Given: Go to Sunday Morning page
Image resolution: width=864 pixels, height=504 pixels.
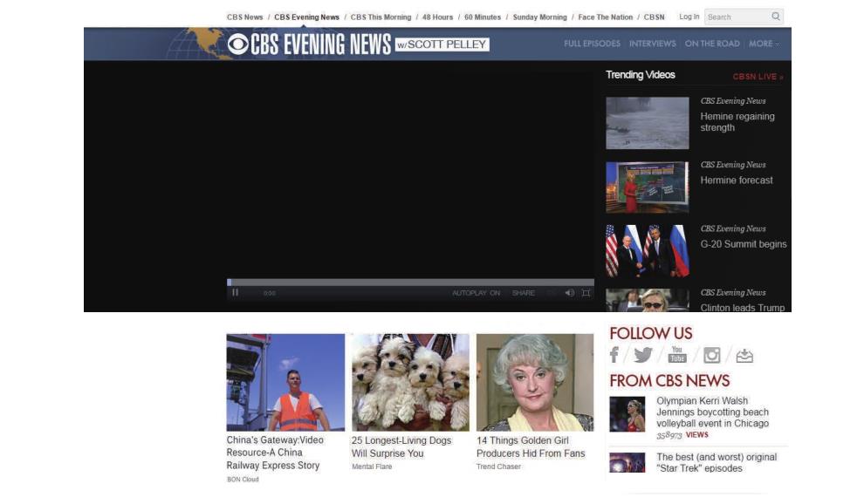Looking at the screenshot, I should tap(540, 17).
